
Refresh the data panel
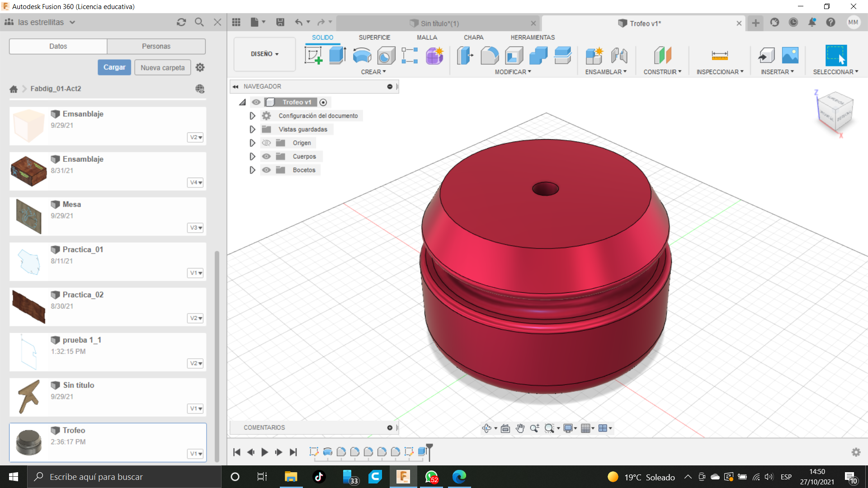[181, 22]
